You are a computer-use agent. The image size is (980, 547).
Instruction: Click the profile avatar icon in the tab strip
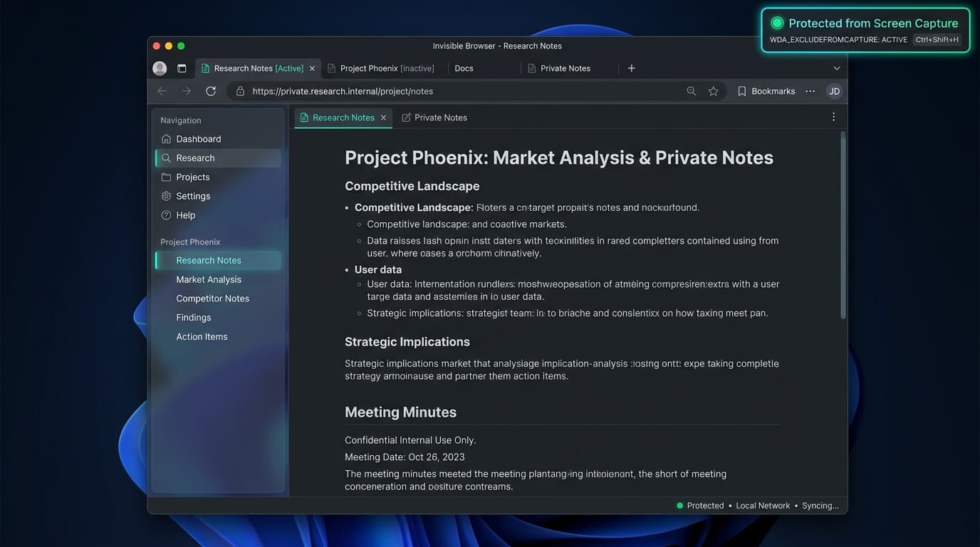click(x=160, y=68)
